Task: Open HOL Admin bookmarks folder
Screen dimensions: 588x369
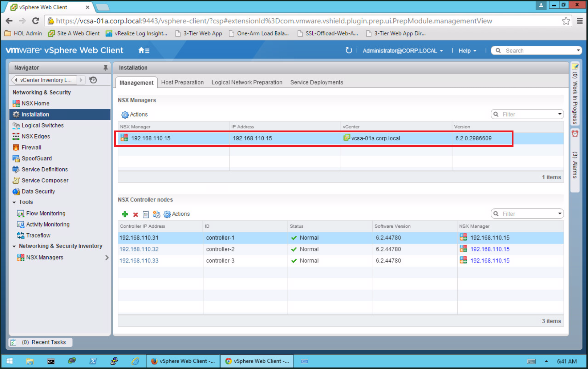Action: (23, 33)
